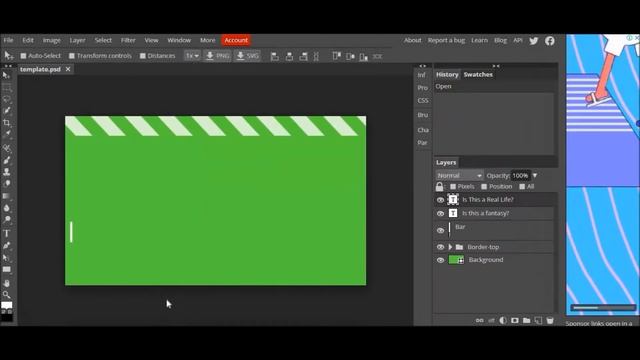640x360 pixels.
Task: Select the Crop tool
Action: [x=6, y=122]
